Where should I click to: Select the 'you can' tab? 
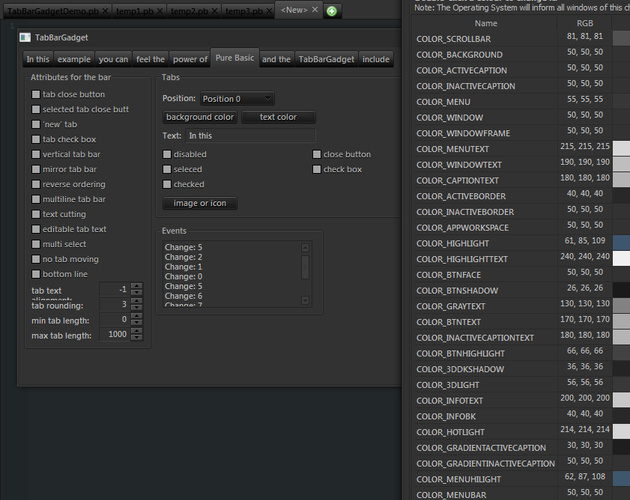click(x=113, y=59)
